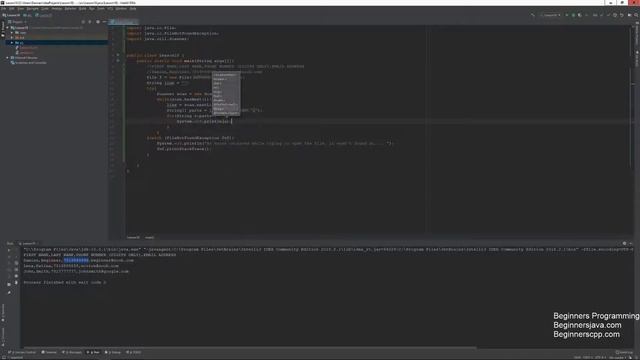Collapse the Lesson18 project root node
The image size is (640, 360).
point(7,28)
